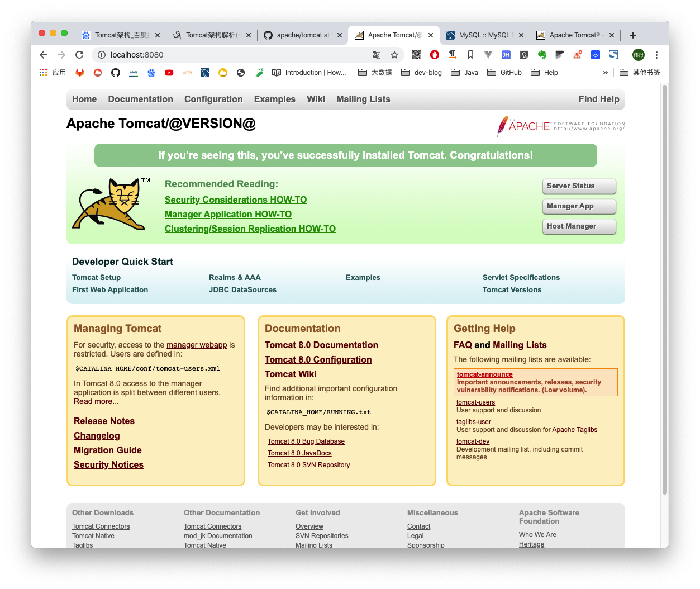Image resolution: width=700 pixels, height=589 pixels.
Task: Open the Servlet Specifications link
Action: pyautogui.click(x=521, y=278)
